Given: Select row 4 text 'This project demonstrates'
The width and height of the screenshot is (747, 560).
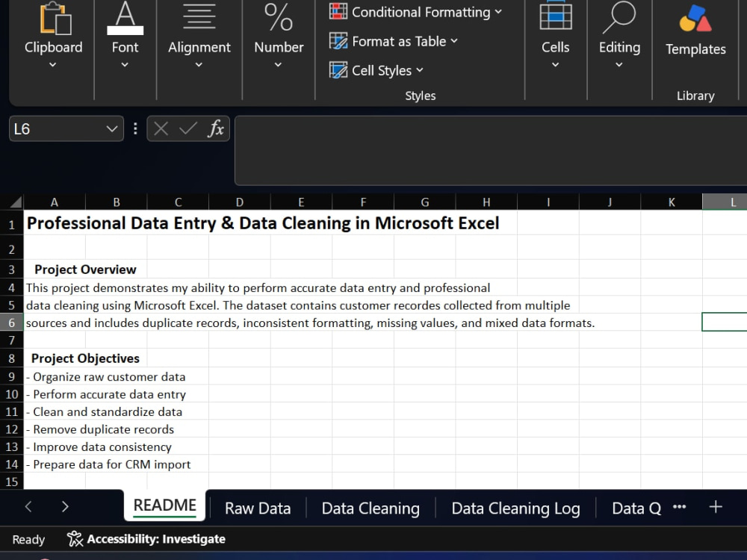Looking at the screenshot, I should pos(258,288).
